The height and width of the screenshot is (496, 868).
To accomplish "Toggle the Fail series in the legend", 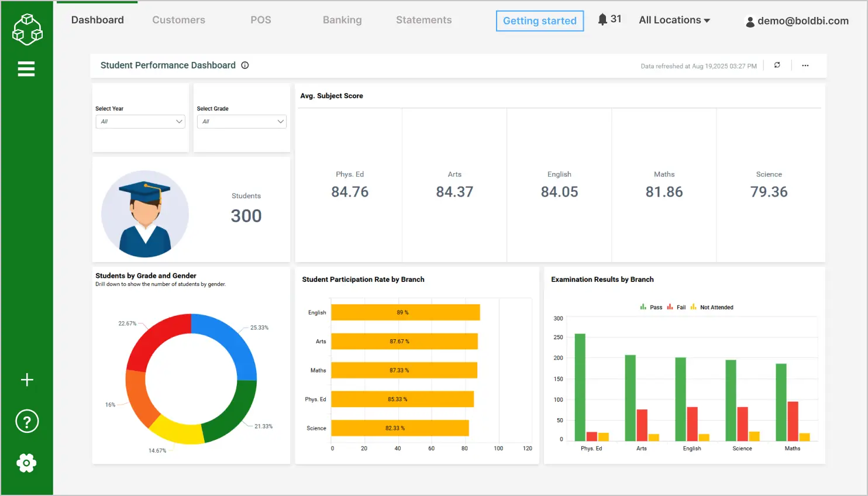I will [x=676, y=306].
